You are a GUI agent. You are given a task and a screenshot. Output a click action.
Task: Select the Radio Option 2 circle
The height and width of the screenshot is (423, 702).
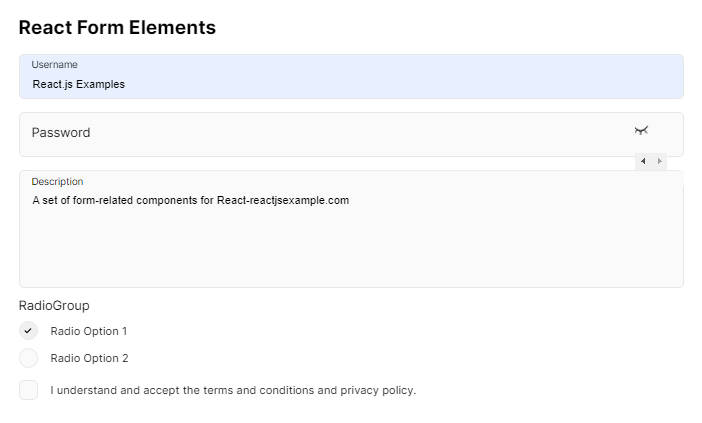[x=28, y=358]
